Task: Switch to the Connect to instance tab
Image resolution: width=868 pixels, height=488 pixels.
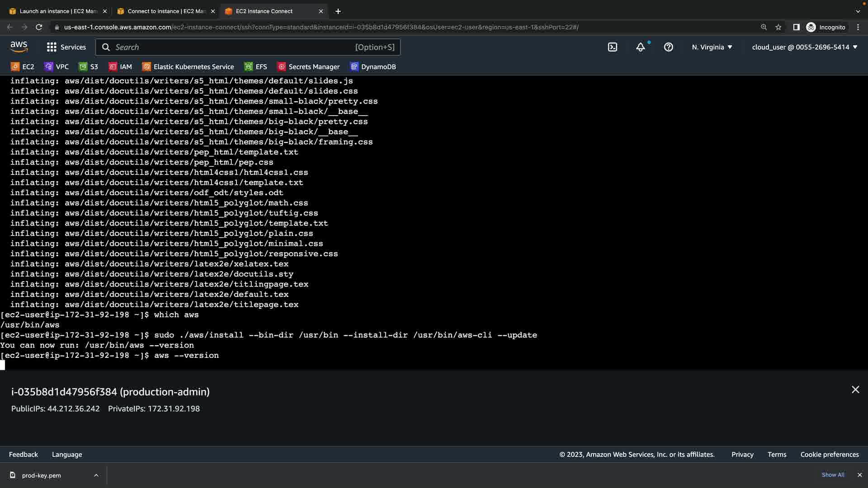Action: (x=166, y=11)
